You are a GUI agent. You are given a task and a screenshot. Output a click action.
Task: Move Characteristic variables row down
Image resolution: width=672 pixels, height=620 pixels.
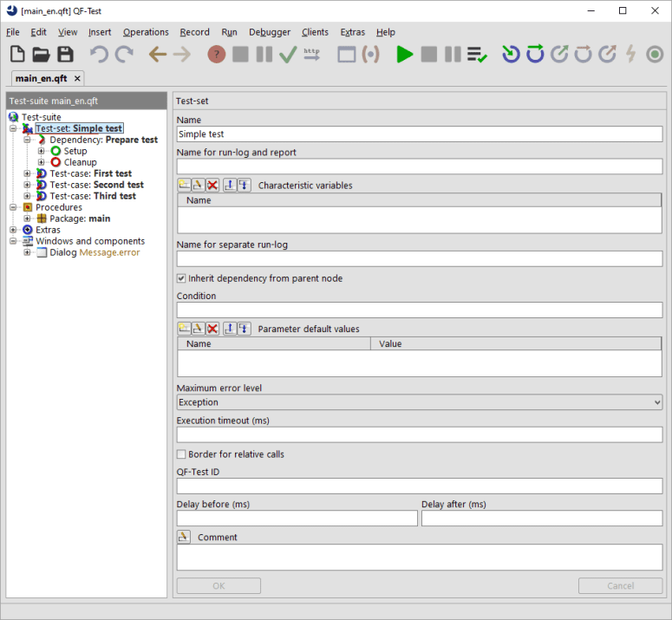pyautogui.click(x=244, y=185)
